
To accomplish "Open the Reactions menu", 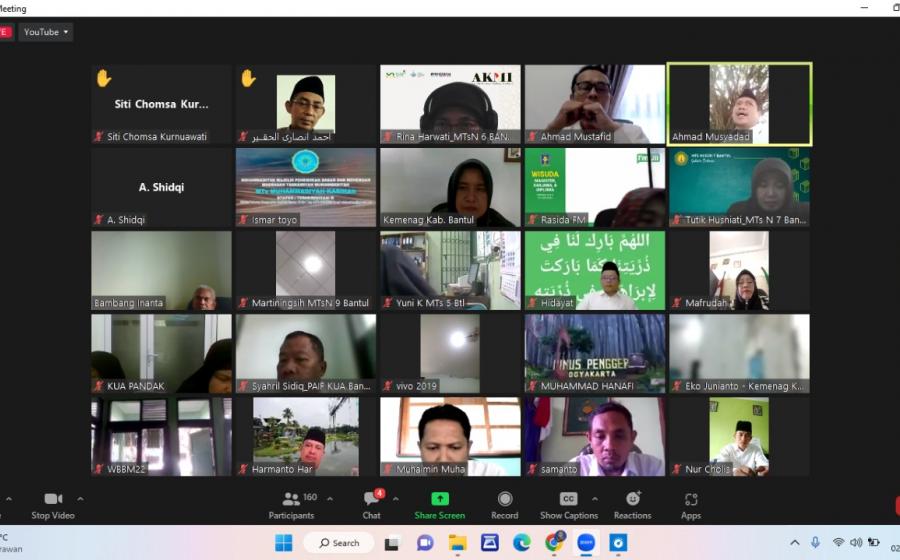I will (632, 504).
